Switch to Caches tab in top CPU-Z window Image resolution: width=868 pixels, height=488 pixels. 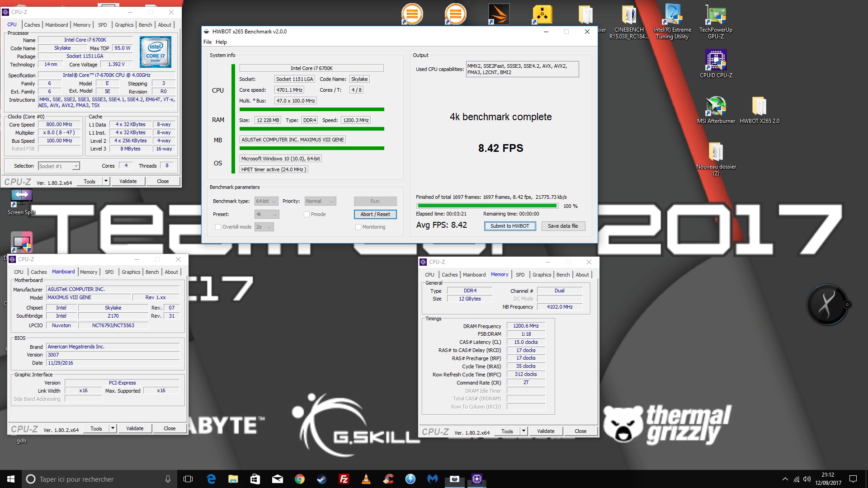(x=32, y=25)
